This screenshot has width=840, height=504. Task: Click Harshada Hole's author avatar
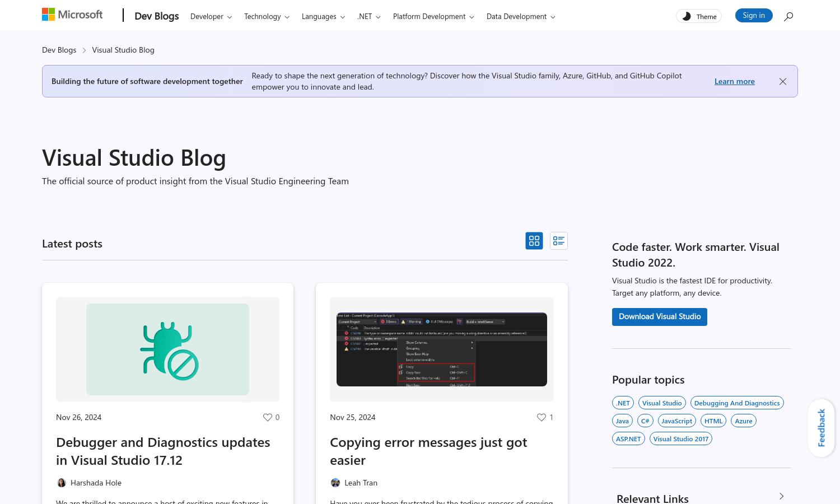point(62,483)
